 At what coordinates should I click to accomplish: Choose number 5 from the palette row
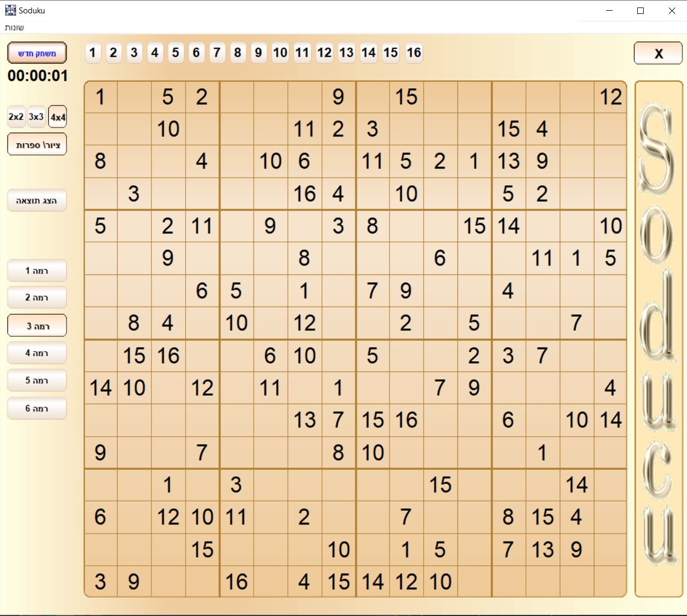[x=175, y=52]
